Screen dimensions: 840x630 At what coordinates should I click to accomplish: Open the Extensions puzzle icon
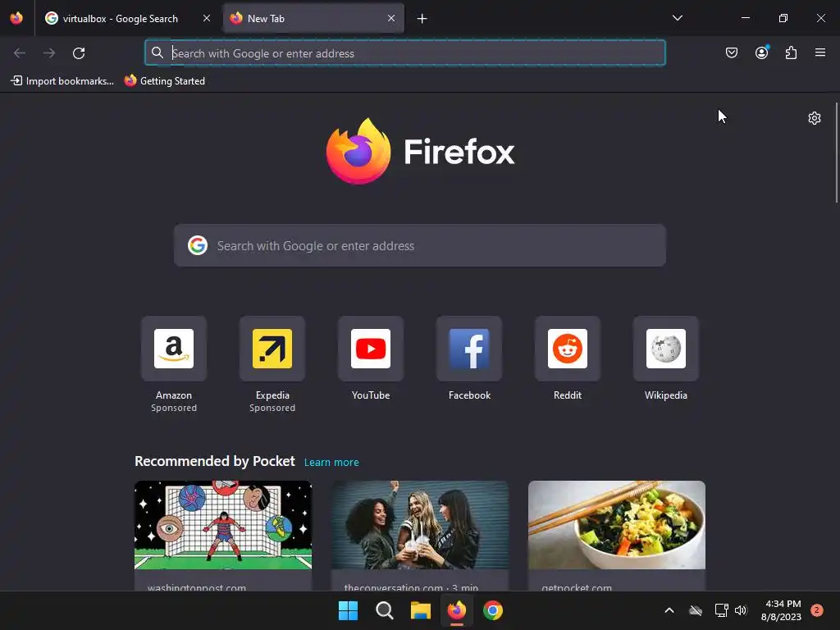pyautogui.click(x=791, y=52)
